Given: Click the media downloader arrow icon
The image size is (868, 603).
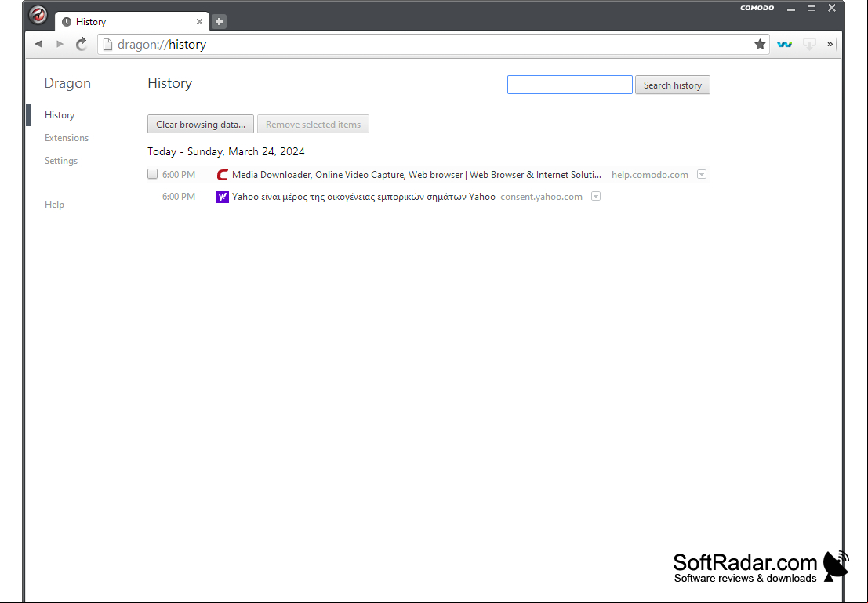Looking at the screenshot, I should 809,44.
